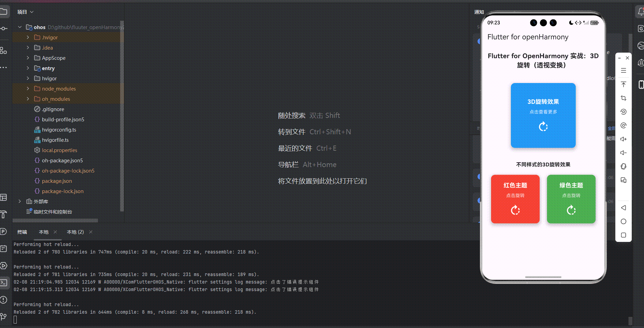The height and width of the screenshot is (328, 644).
Task: Open the Git branches tool window icon
Action: (x=3, y=317)
